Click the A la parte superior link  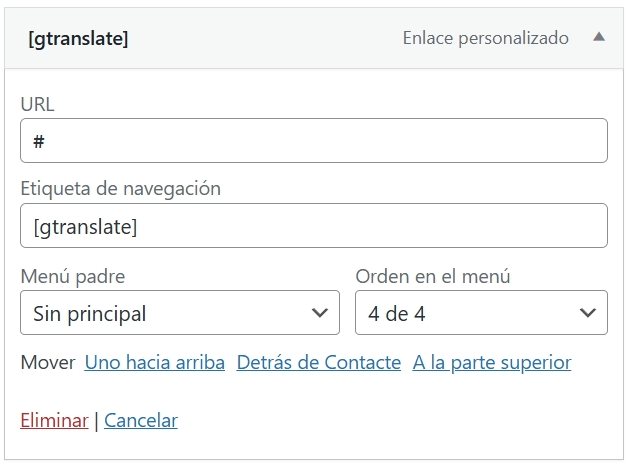click(491, 363)
